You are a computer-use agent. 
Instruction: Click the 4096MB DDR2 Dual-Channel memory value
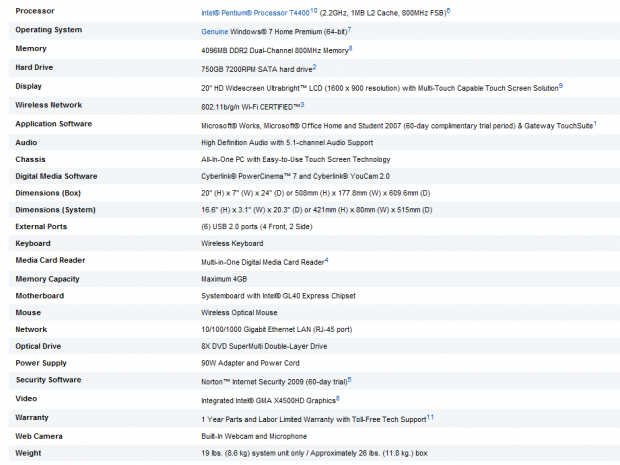coord(275,51)
